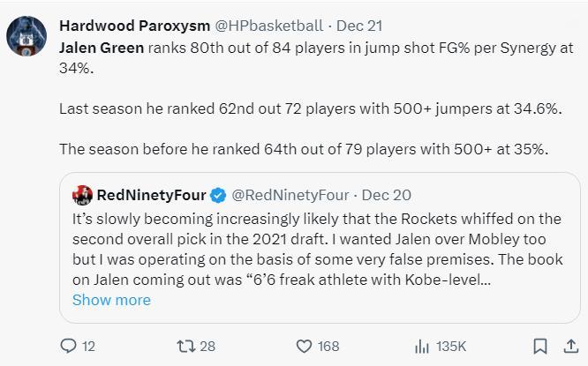588x366 pixels.
Task: Open the @RedNinetyFour handle
Action: coord(290,194)
